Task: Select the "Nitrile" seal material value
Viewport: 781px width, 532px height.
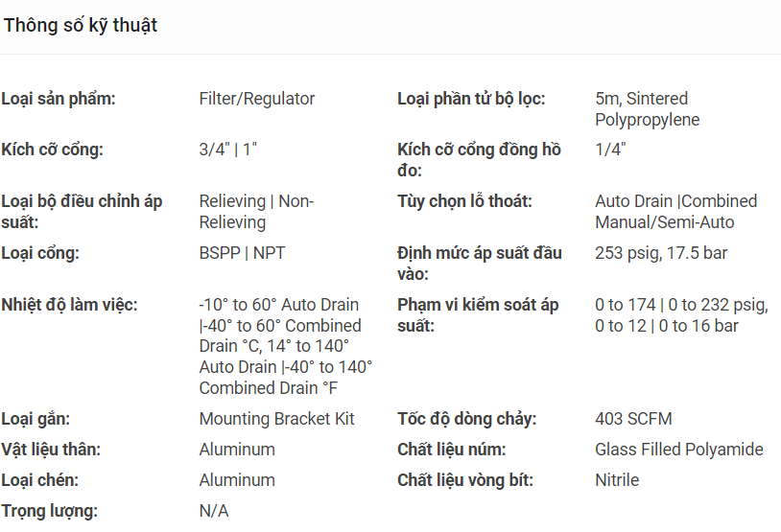Action: coord(617,480)
